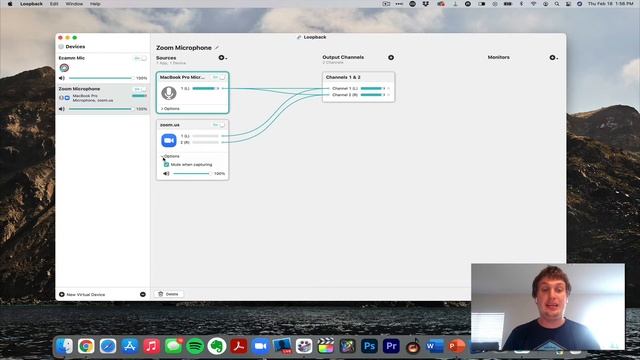Viewport: 640px width, 360px height.
Task: Select the Ecamm Mic device in sidebar
Action: pos(102,68)
